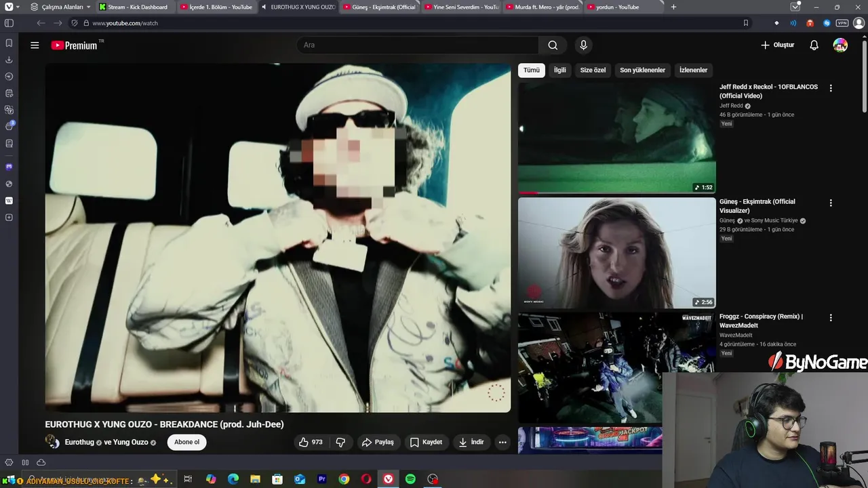
Task: Open browser profile avatar
Action: click(859, 23)
